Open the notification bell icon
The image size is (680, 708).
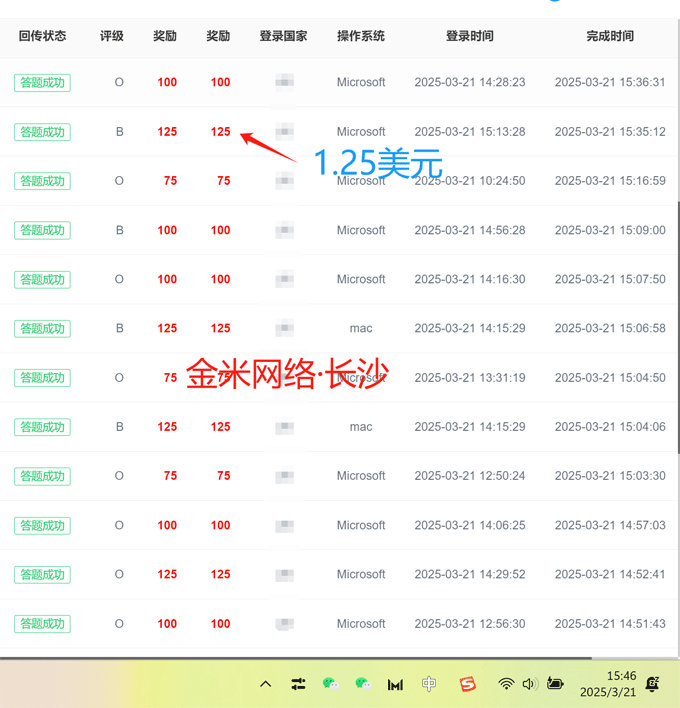[652, 684]
